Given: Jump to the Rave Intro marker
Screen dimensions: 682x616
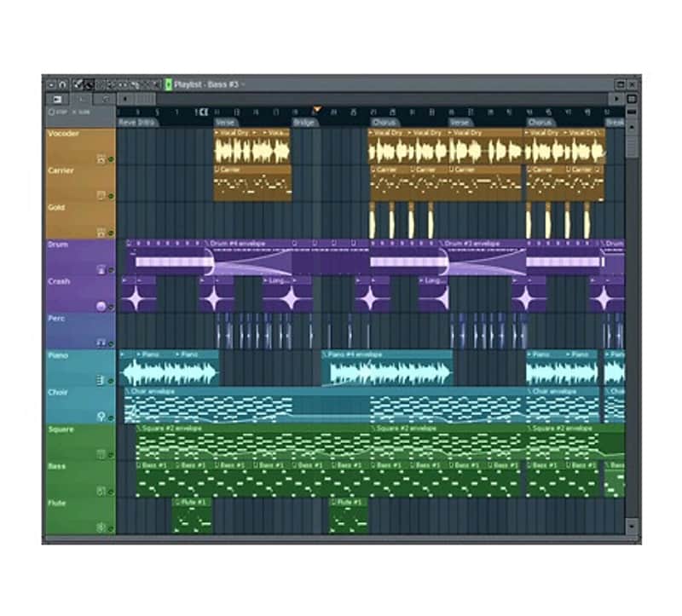Looking at the screenshot, I should coord(136,123).
